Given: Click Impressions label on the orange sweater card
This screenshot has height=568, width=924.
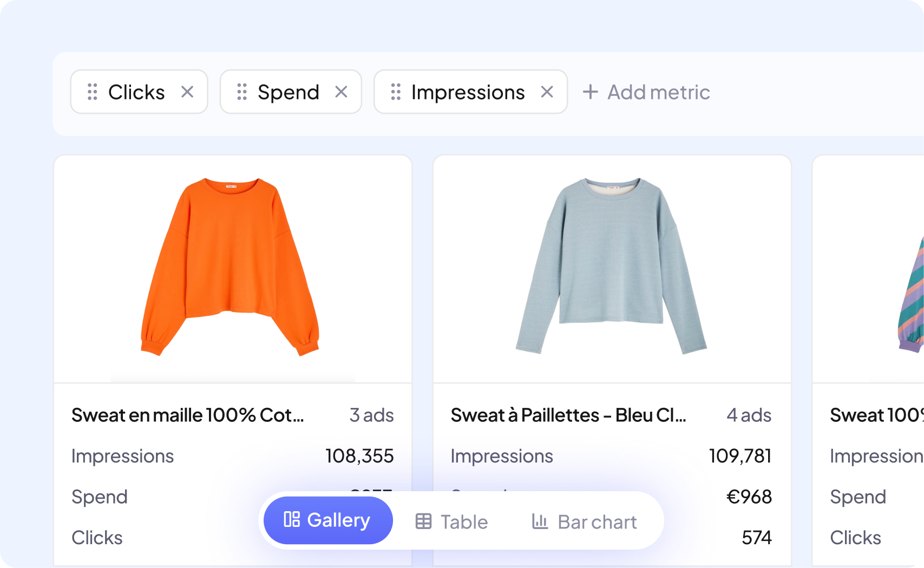Looking at the screenshot, I should pyautogui.click(x=123, y=456).
